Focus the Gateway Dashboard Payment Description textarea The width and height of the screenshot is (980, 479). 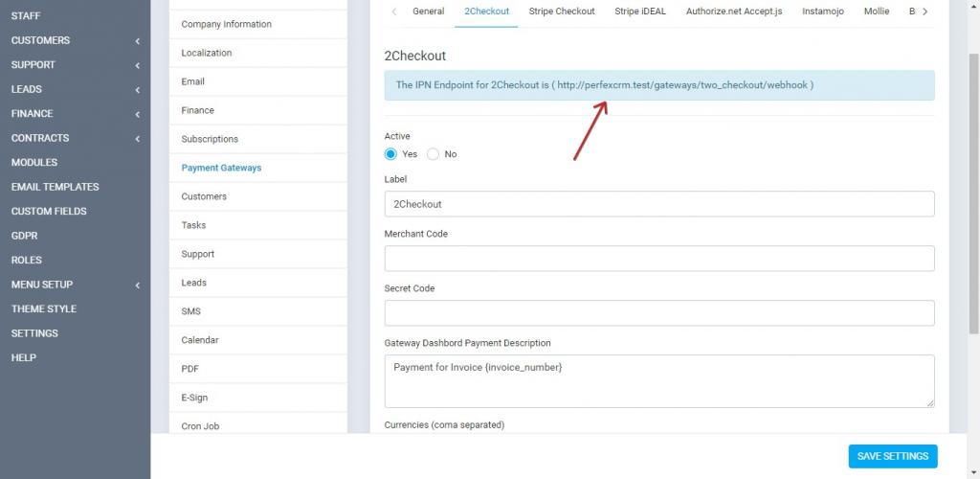pos(658,380)
